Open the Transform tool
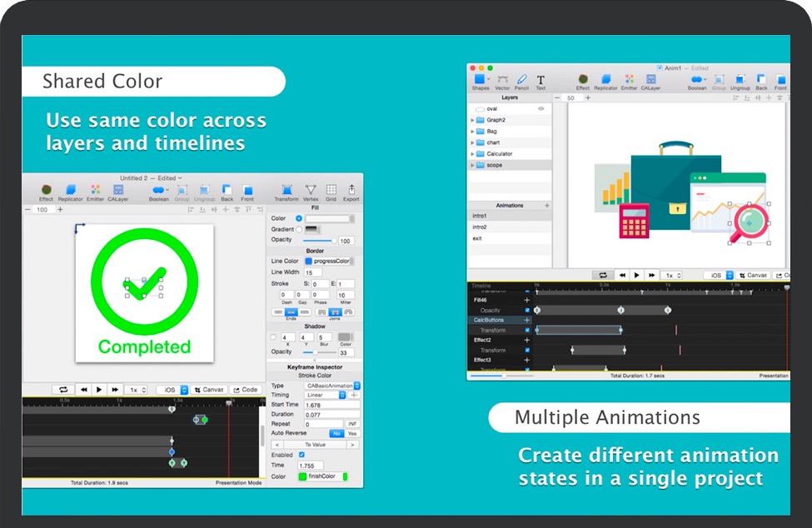This screenshot has height=528, width=812. 286,192
